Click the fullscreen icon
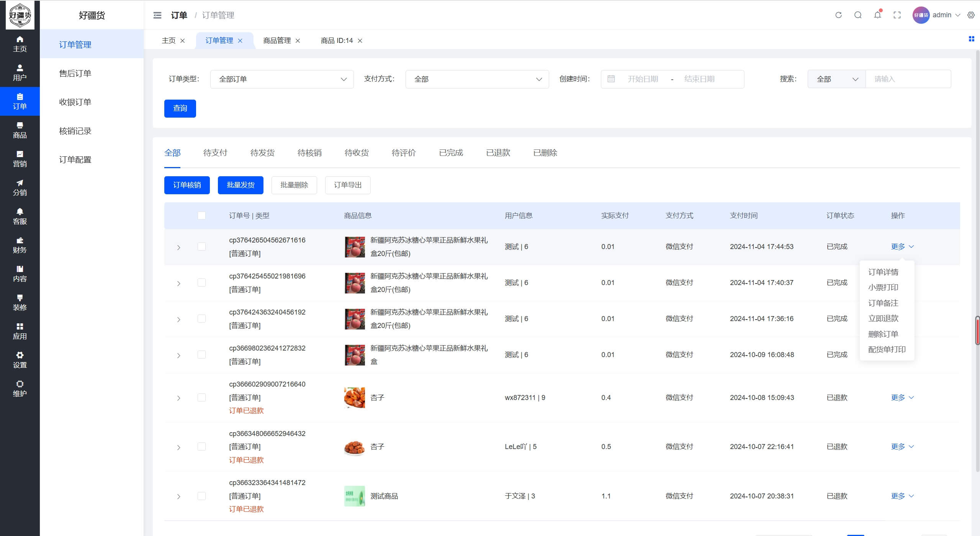980x536 pixels. point(897,15)
